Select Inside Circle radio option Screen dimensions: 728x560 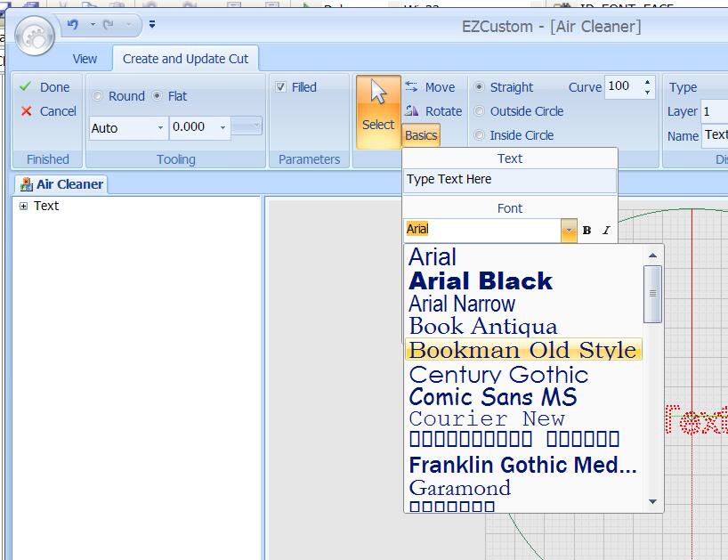point(481,135)
